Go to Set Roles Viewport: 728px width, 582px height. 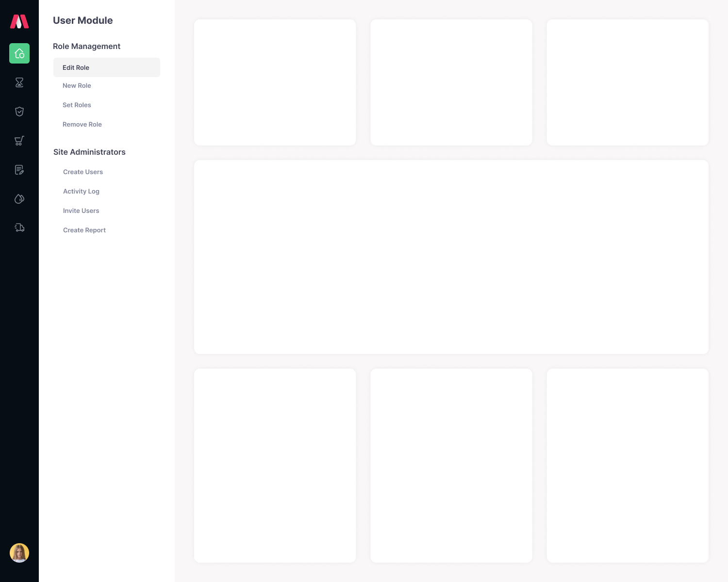pyautogui.click(x=77, y=105)
